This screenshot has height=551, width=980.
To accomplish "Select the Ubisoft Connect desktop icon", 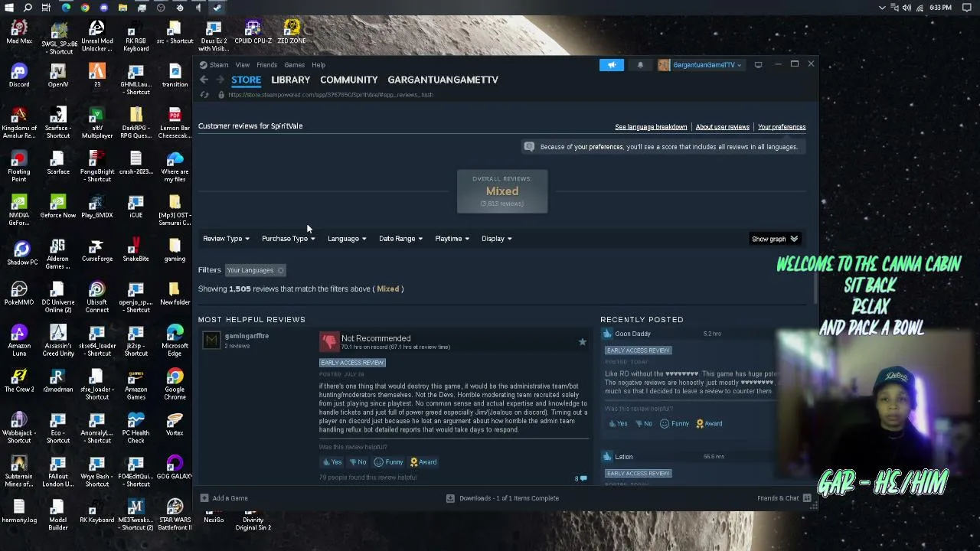I will click(x=97, y=298).
